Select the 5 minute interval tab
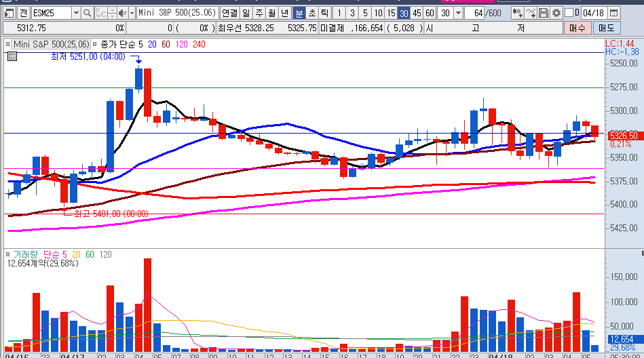The image size is (644, 358). pyautogui.click(x=365, y=13)
